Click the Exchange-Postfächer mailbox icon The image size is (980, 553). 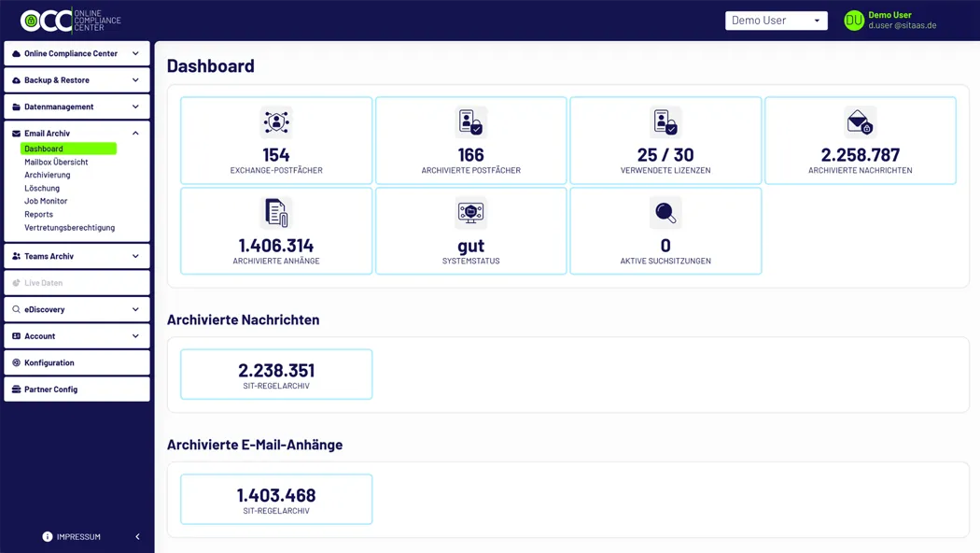[x=275, y=121]
